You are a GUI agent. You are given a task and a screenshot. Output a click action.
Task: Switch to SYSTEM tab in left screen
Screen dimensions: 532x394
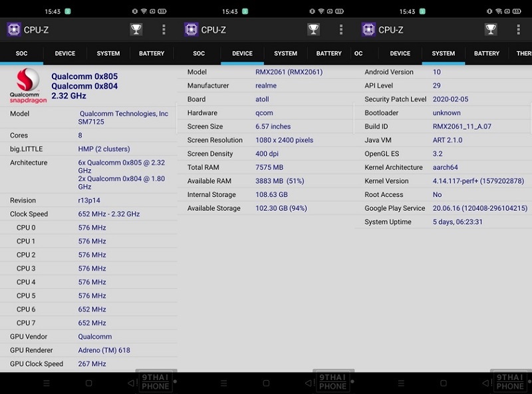[x=108, y=53]
